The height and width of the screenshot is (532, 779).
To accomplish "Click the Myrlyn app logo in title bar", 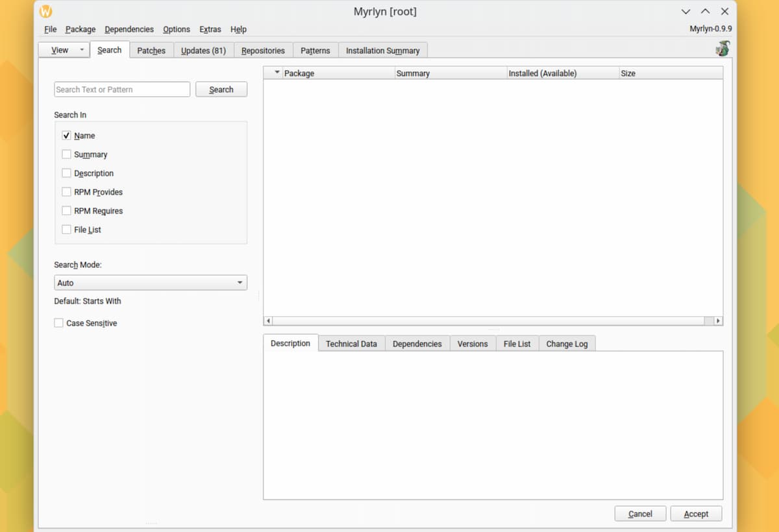I will (x=45, y=12).
